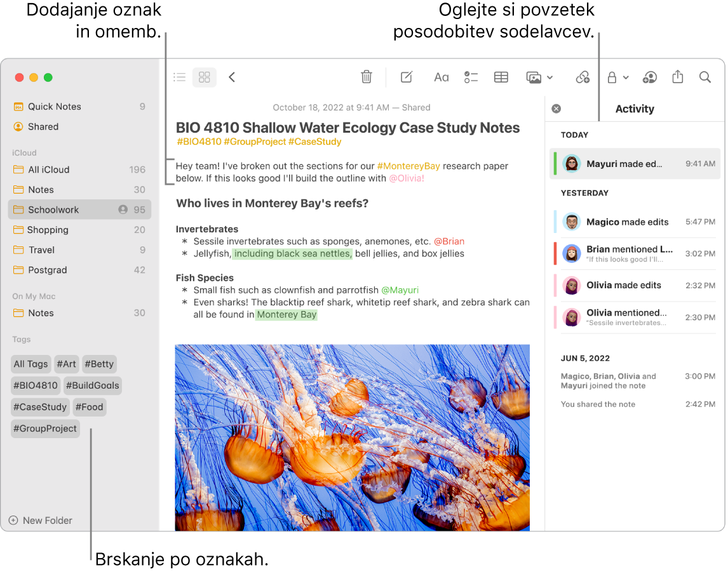The image size is (728, 574).
Task: Select Olivia mentioned activity entry
Action: (x=635, y=317)
